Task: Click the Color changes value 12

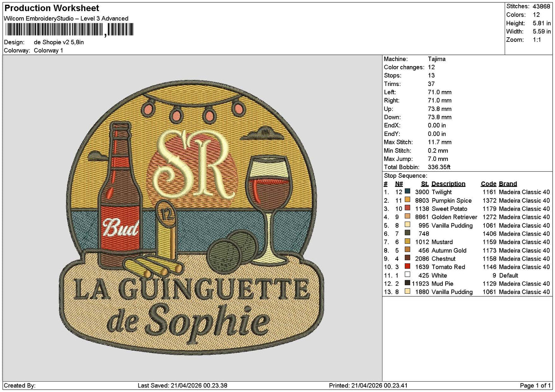Action: (x=431, y=68)
